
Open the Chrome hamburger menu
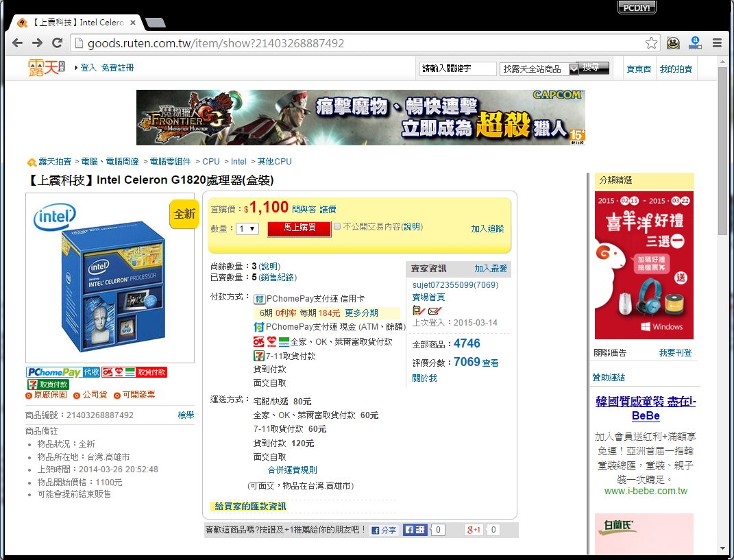pos(717,43)
